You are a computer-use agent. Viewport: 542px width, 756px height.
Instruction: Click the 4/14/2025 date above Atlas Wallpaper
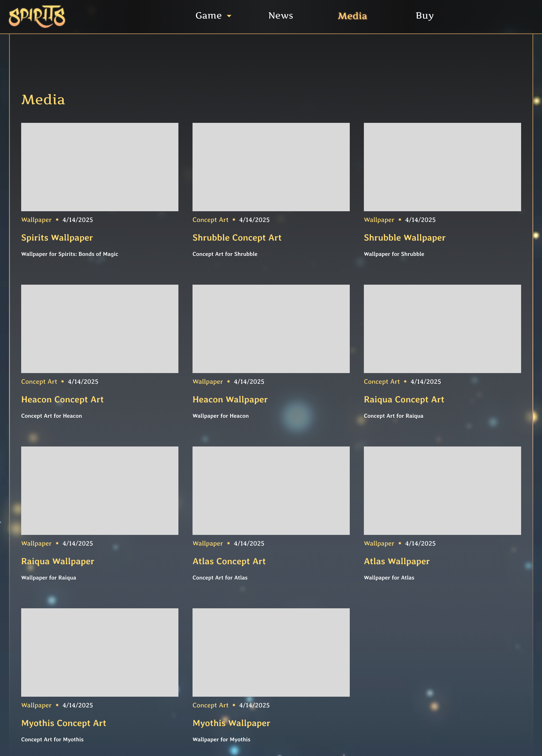point(420,544)
